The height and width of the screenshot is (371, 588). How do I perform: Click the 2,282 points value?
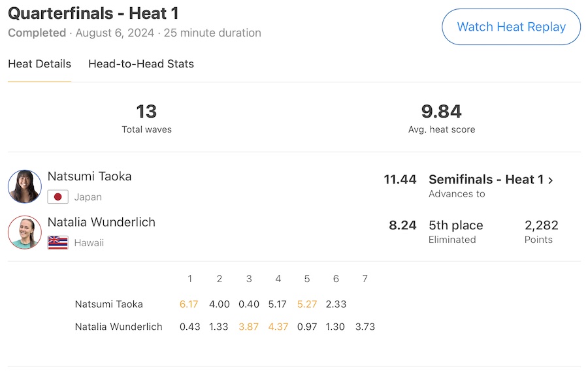pos(541,225)
